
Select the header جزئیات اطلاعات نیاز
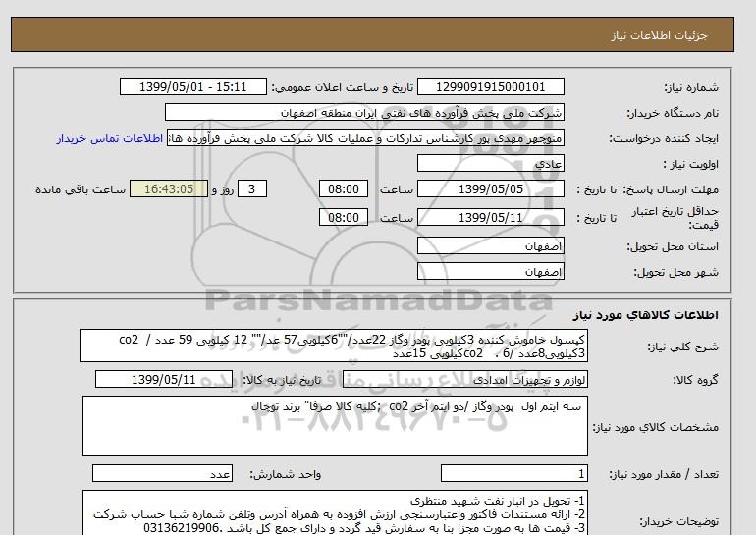[x=659, y=35]
